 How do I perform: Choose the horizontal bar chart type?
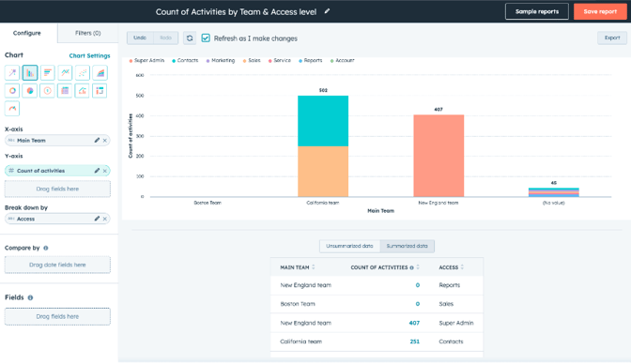click(48, 73)
